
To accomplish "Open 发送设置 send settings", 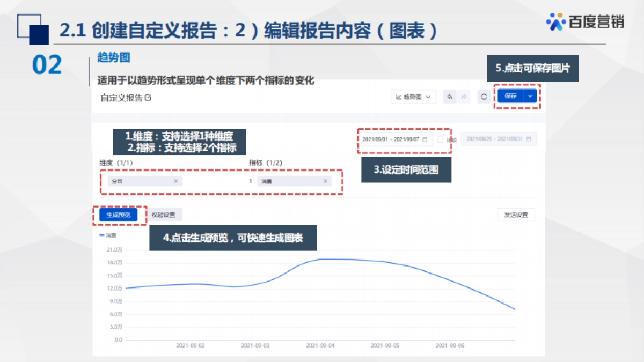I will click(516, 215).
